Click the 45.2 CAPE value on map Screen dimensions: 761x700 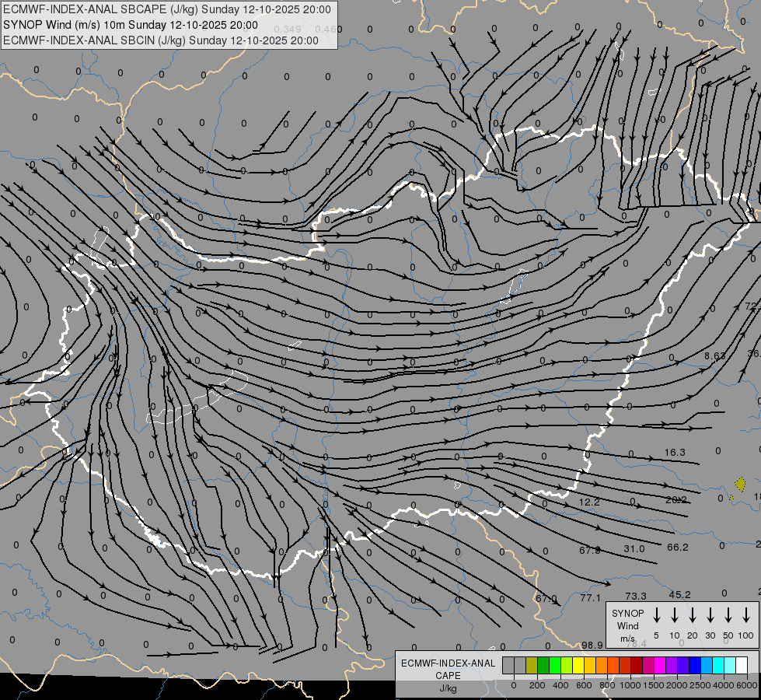[679, 594]
